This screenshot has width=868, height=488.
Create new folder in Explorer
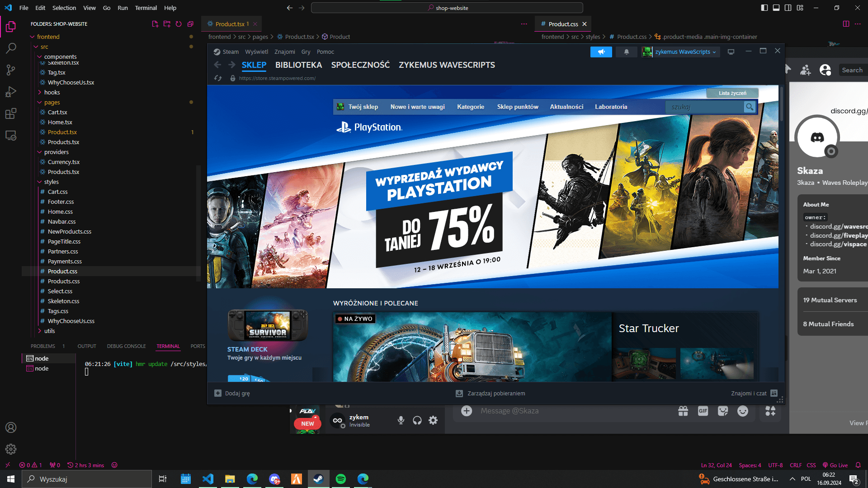pyautogui.click(x=167, y=24)
